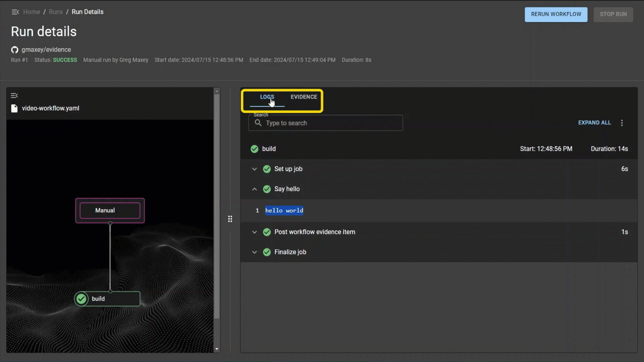The height and width of the screenshot is (362, 644).
Task: Click the Duration: 14s text
Action: [609, 149]
